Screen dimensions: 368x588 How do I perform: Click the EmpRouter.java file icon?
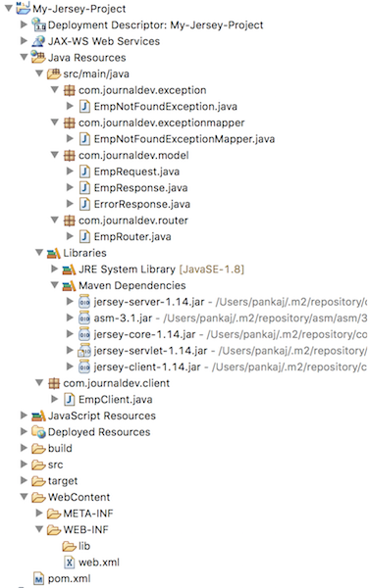tap(84, 236)
